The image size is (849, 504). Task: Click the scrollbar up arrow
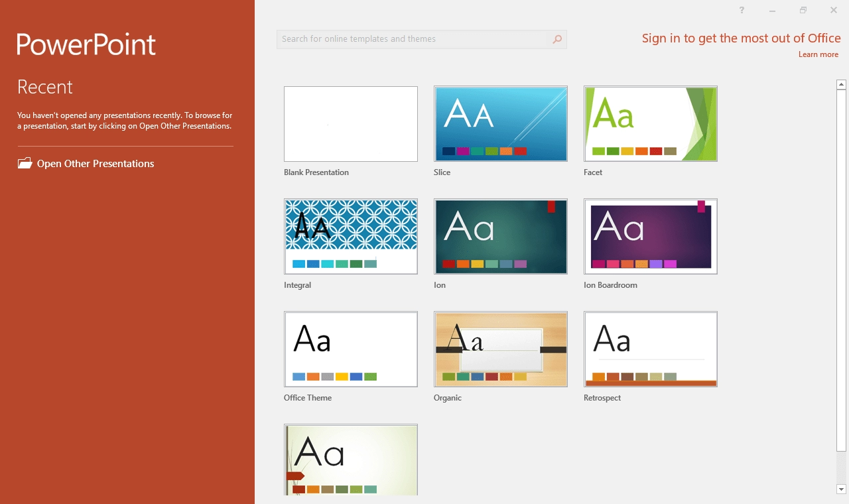point(842,84)
